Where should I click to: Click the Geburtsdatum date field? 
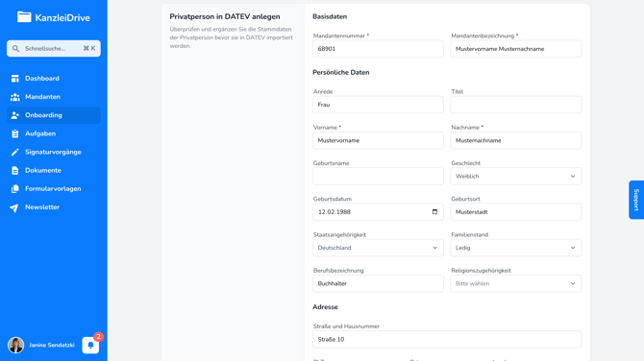click(x=378, y=211)
